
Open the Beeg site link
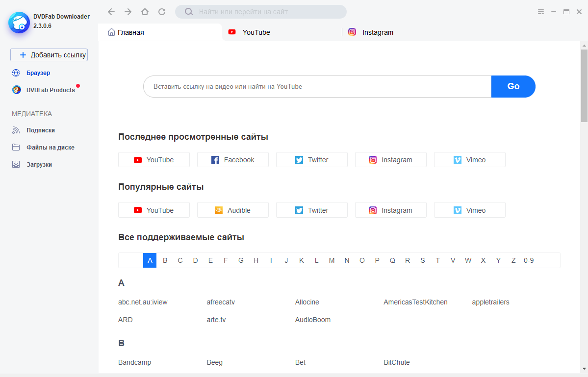(214, 362)
